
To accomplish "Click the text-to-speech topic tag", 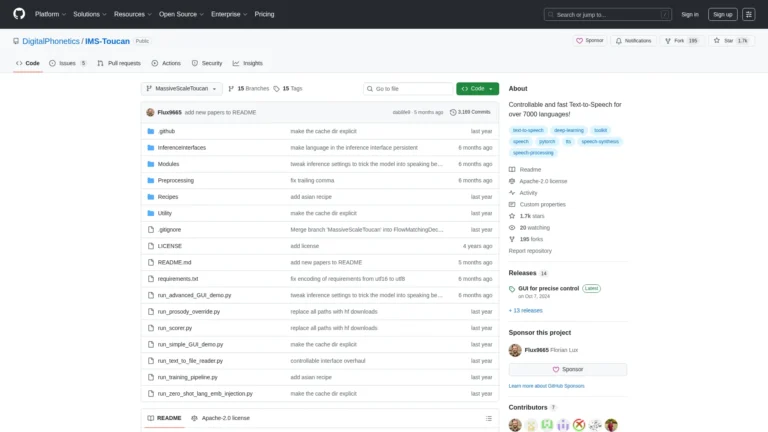I will [526, 130].
